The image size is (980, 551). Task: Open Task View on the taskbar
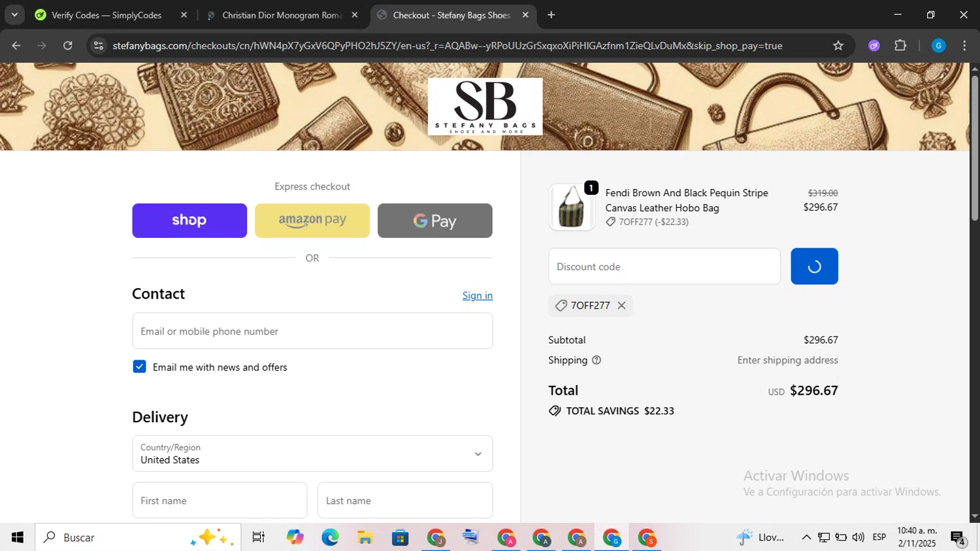259,537
